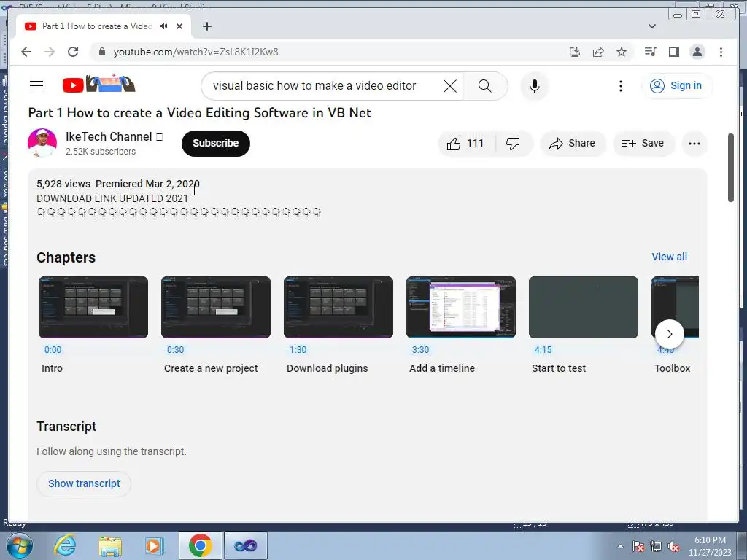Close the YouTube tab
The image size is (747, 560).
(x=179, y=26)
